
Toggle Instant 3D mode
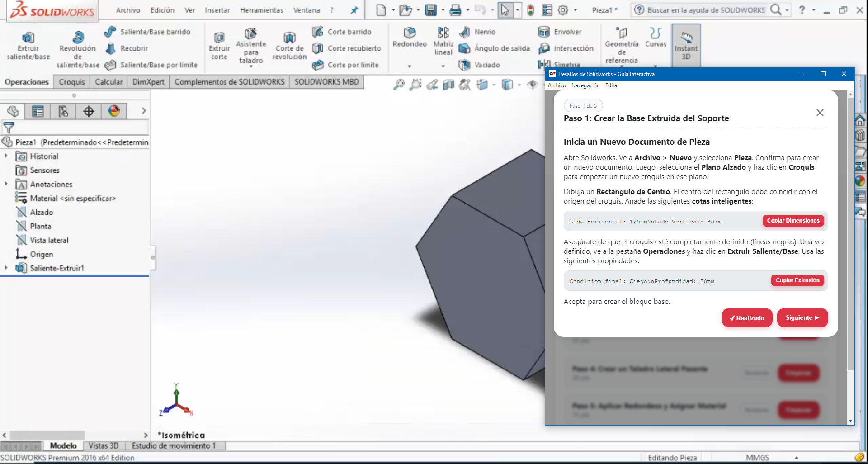pos(686,45)
